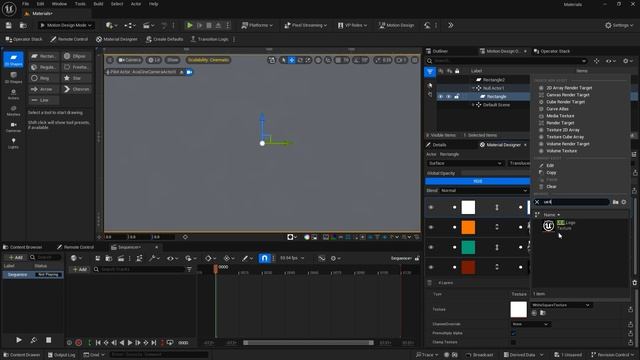Jump to sequence start in transport controls
The width and height of the screenshot is (640, 360).
pos(98,342)
